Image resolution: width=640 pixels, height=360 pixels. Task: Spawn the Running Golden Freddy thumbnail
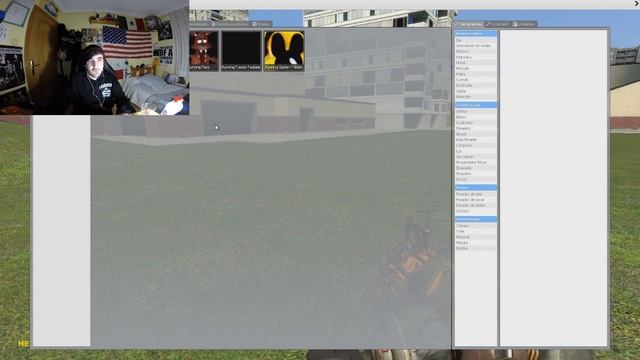284,51
